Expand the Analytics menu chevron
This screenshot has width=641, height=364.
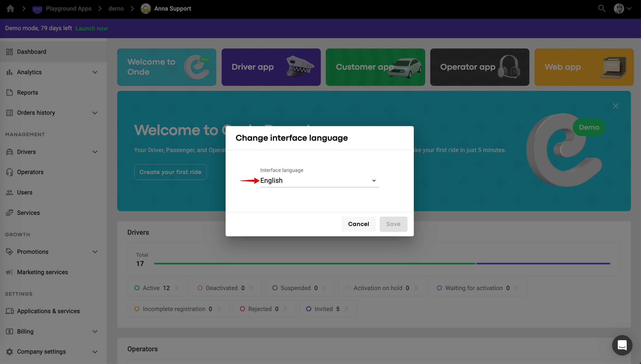[x=95, y=72]
